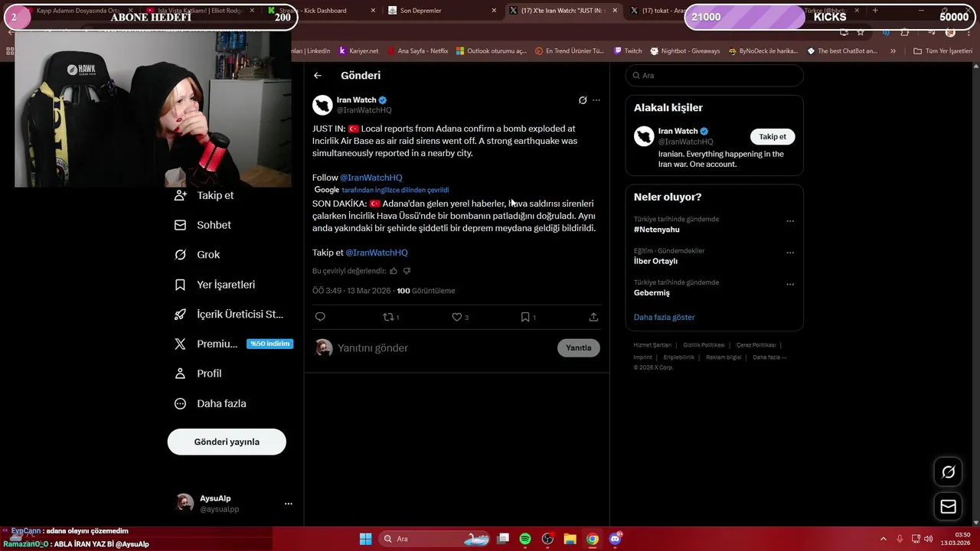The width and height of the screenshot is (980, 551).
Task: Open the Kariyer.net bookmark
Action: click(x=358, y=51)
